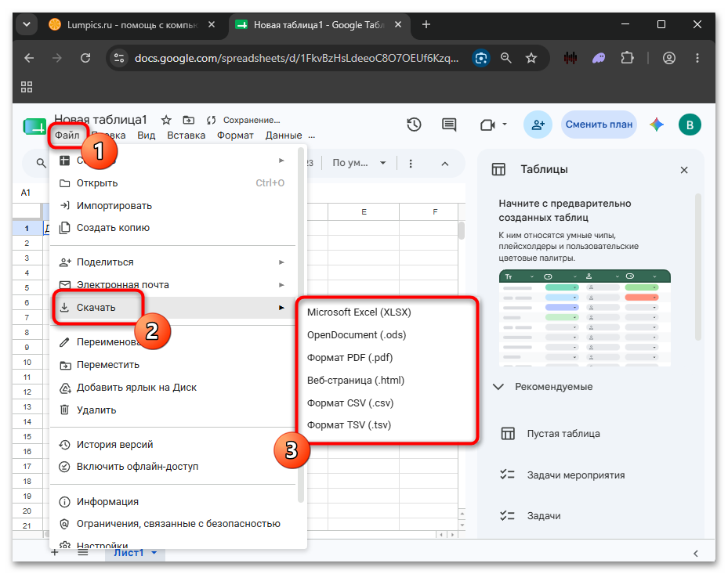
Task: Collapse the toolbar with the up chevron
Action: (445, 164)
